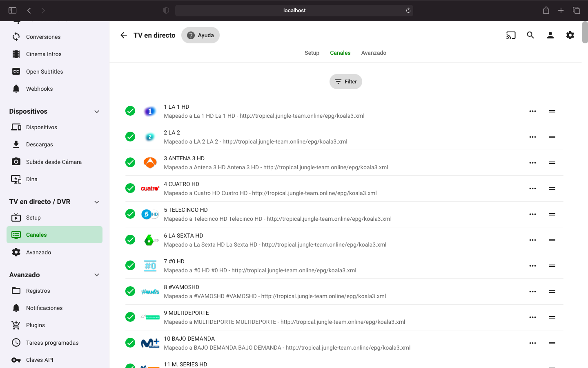The image size is (588, 368).
Task: Toggle the MULTIDEPORTE channel checkmark
Action: 130,317
